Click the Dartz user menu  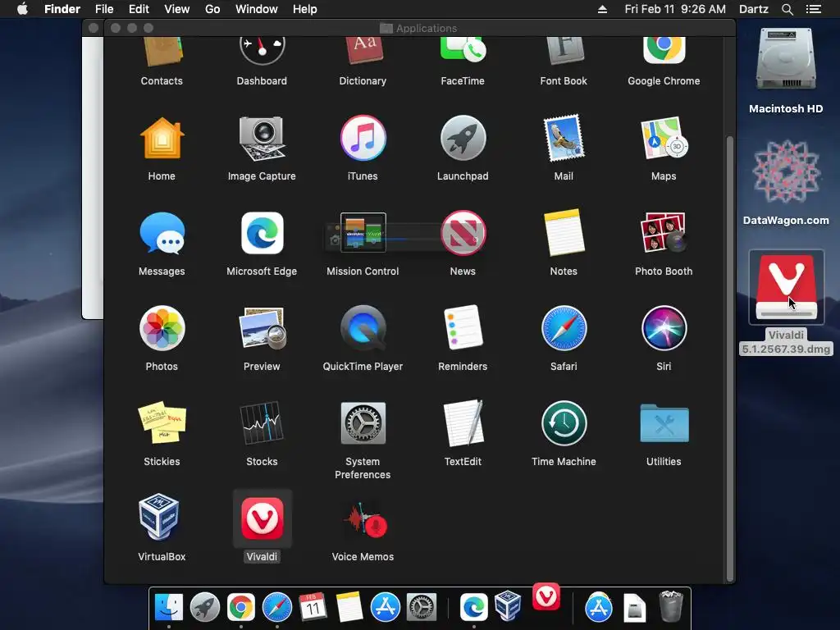point(754,9)
